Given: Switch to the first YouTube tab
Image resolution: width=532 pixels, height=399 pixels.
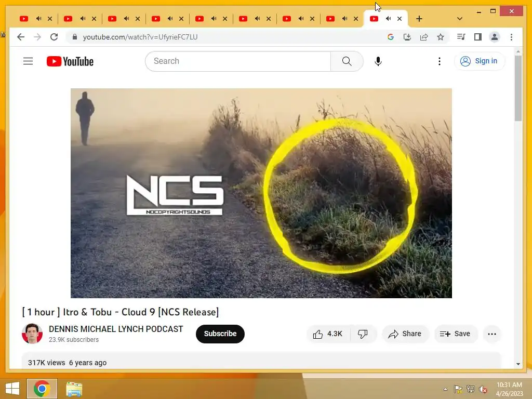Looking at the screenshot, I should pos(24,19).
